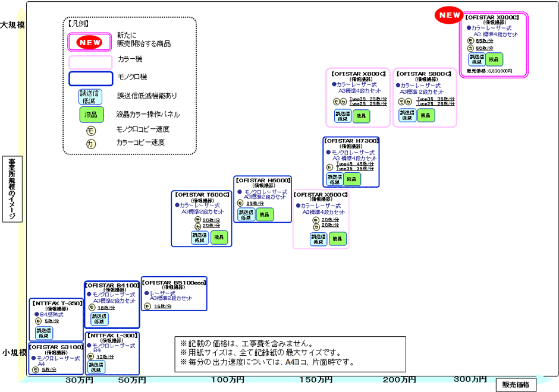Select the 【NTTFAX L-300】 title
Image resolution: width=559 pixels, height=392 pixels.
(x=112, y=336)
